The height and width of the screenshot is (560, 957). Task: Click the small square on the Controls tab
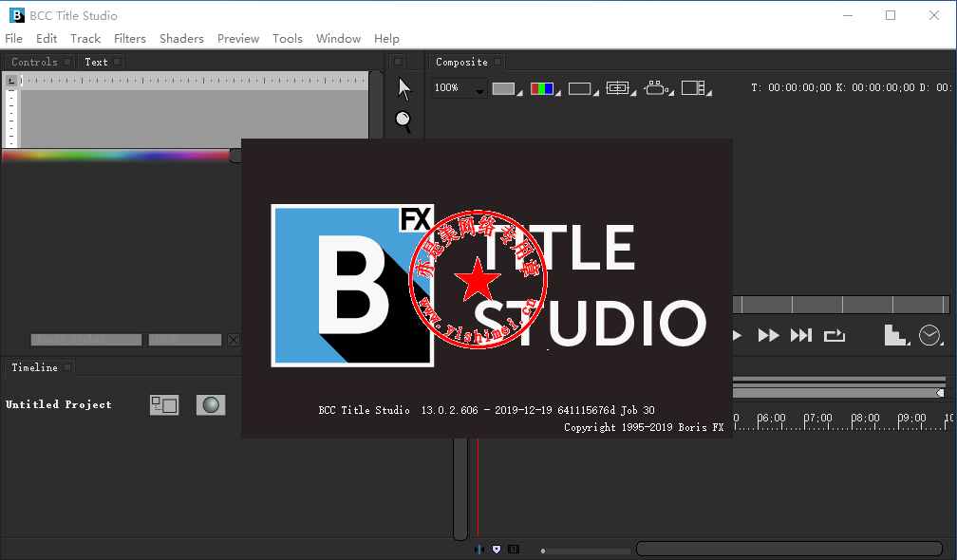point(67,62)
